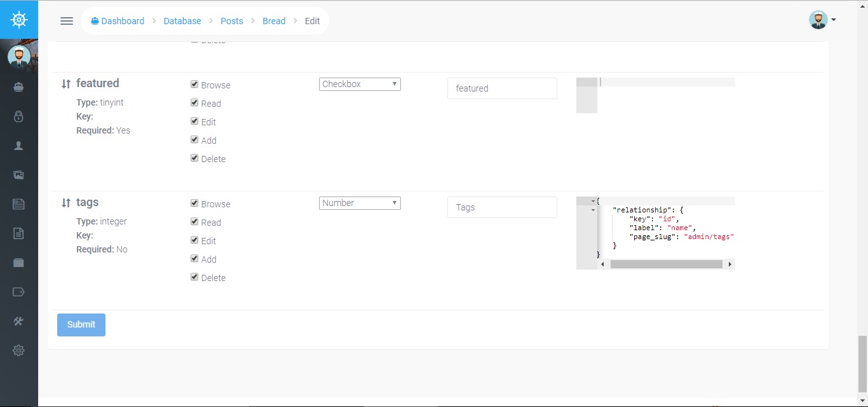Screen dimensions: 868x407
Task: Open profile dropdown caret
Action: [833, 20]
